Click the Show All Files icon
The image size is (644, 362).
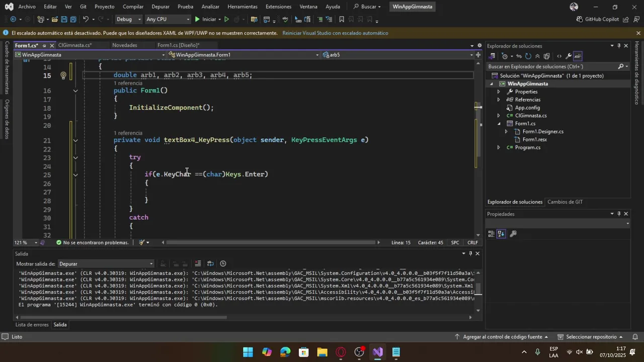pos(548,56)
